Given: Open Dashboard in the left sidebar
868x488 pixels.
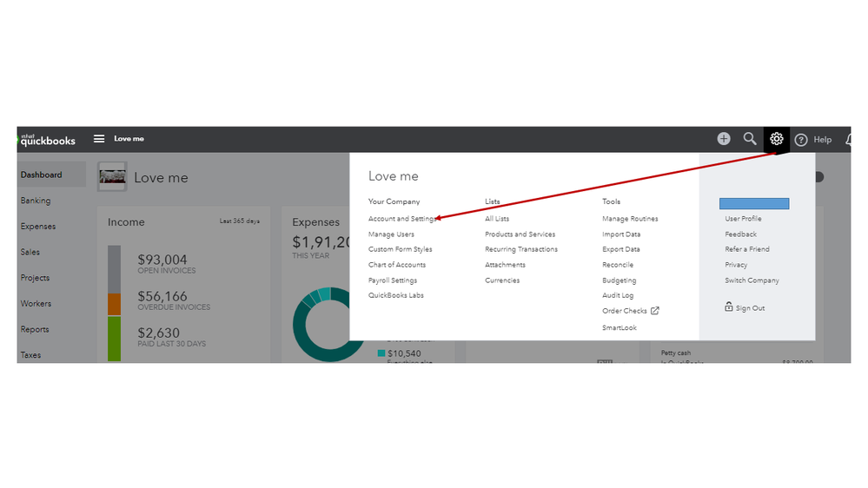Looking at the screenshot, I should (41, 175).
